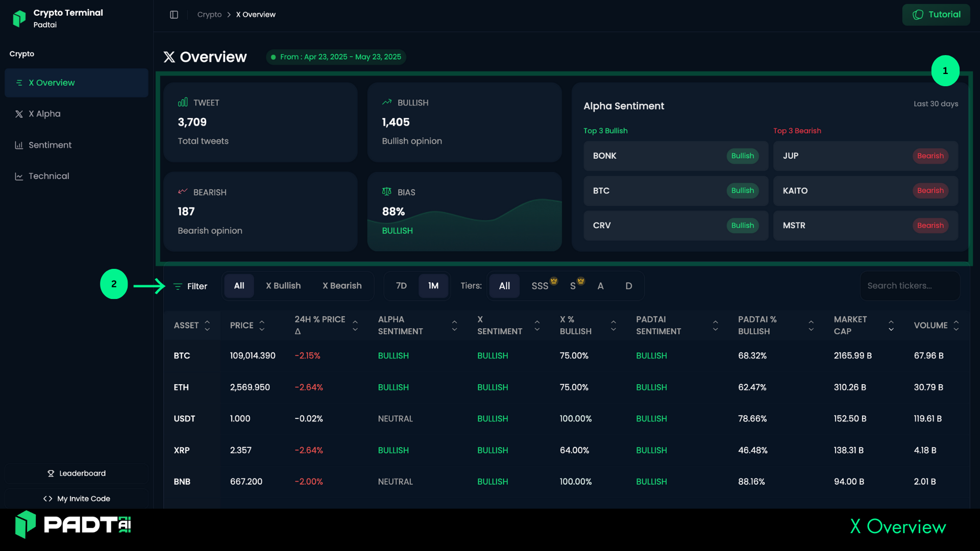Click the bullish trend-up arrow icon

pyautogui.click(x=387, y=103)
